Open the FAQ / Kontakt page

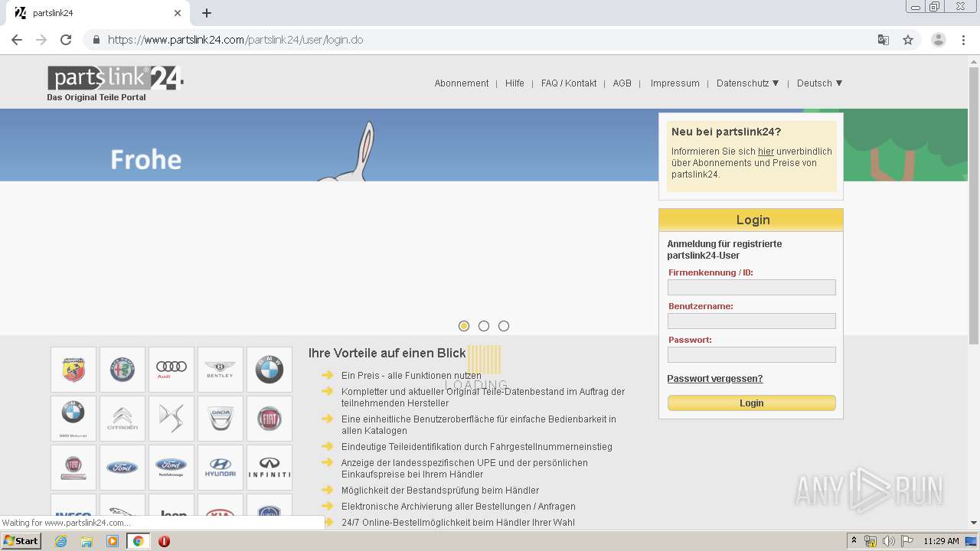coord(569,83)
